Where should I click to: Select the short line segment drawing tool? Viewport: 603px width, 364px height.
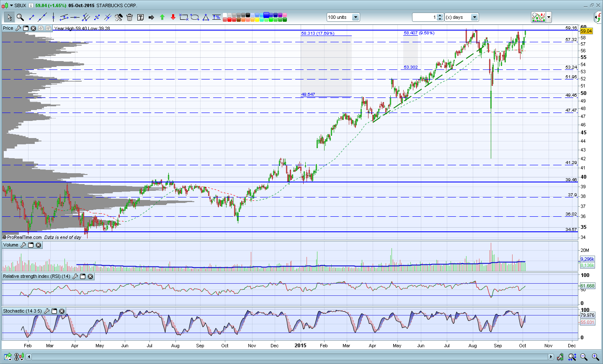tap(31, 17)
